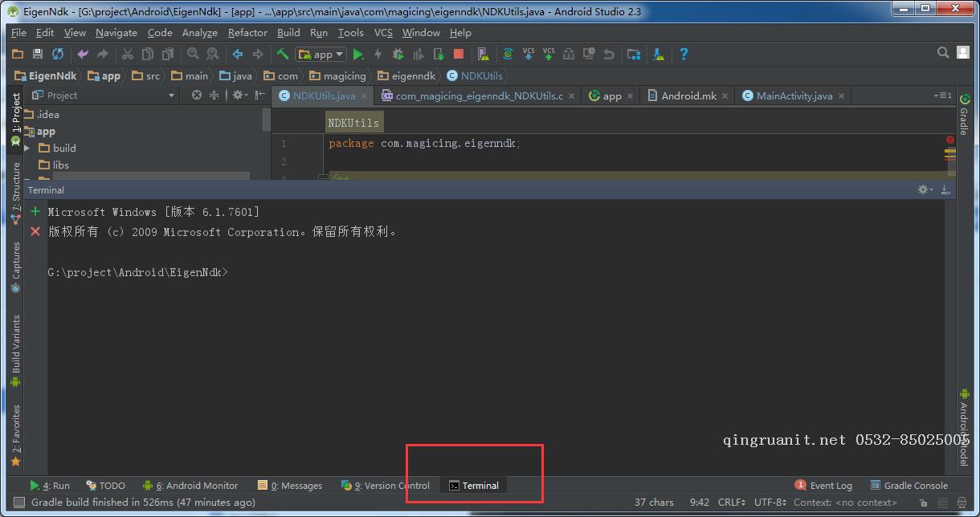Navigate back with the left arrow
This screenshot has width=980, height=517.
(238, 54)
